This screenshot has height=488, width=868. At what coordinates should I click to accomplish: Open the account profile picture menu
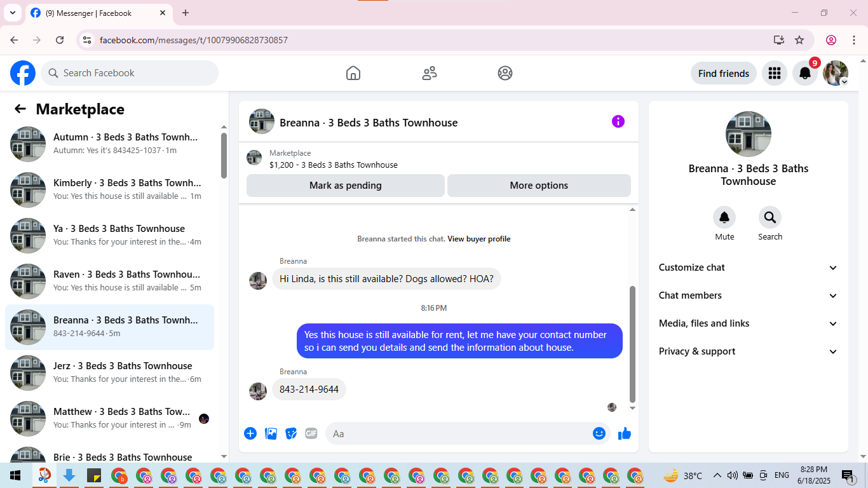coord(836,73)
